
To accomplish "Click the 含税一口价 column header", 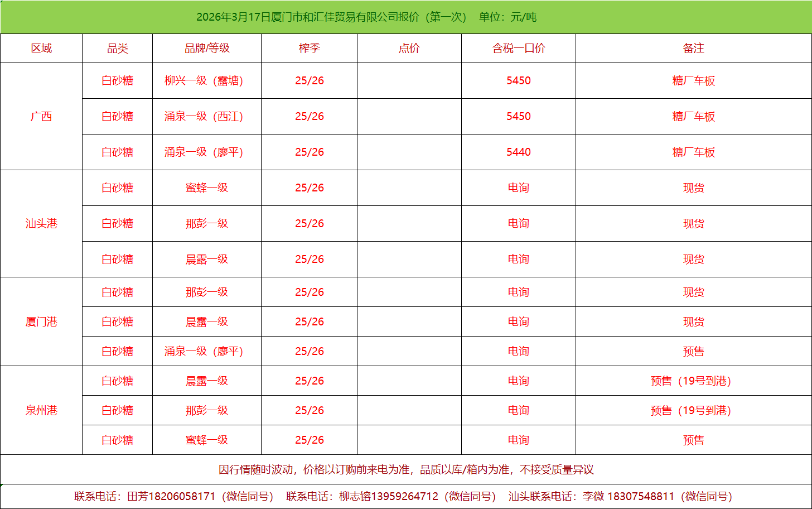I will (x=518, y=49).
